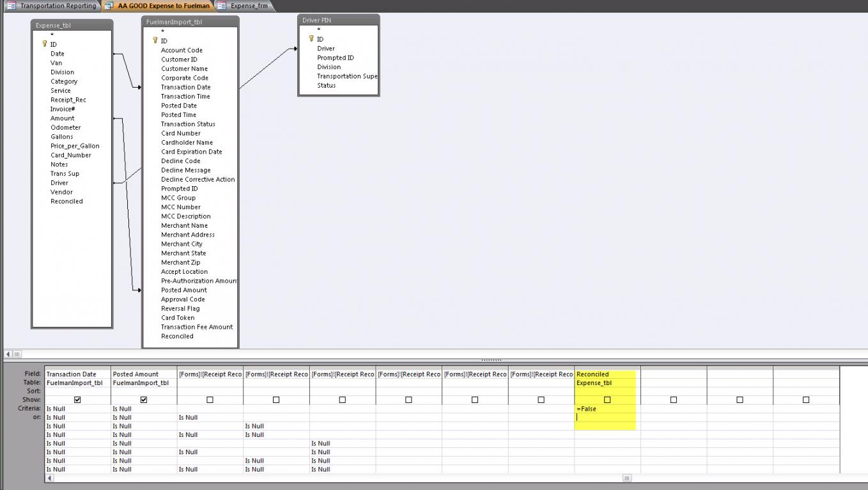868x490 pixels.
Task: Select the Amount field in Expense_tbl
Action: pos(63,118)
